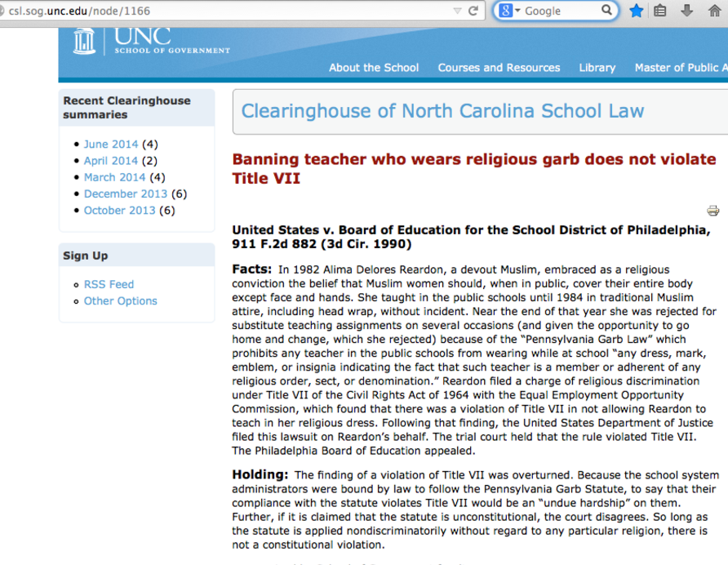
Task: Open the Library menu
Action: (x=597, y=68)
